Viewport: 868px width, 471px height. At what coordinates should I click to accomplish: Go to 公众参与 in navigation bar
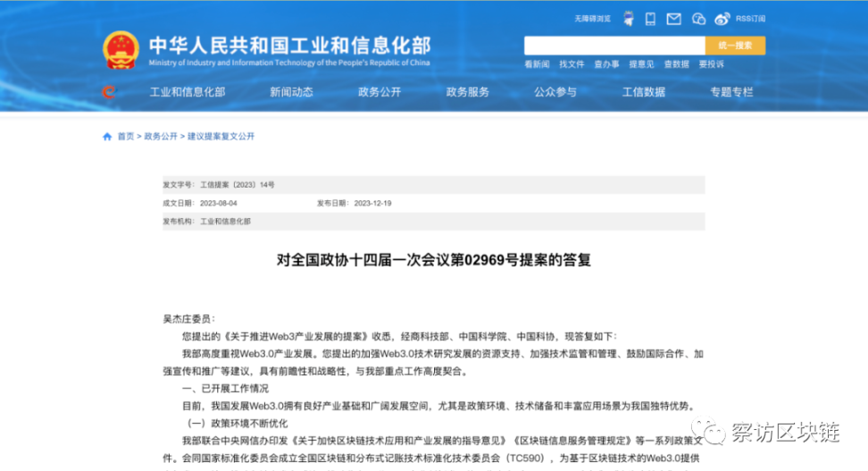(555, 92)
